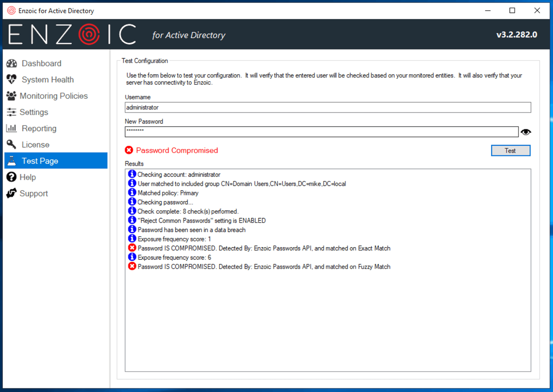The image size is (553, 392).
Task: Select compromised line mentioning Fuzzy Match
Action: click(x=264, y=267)
